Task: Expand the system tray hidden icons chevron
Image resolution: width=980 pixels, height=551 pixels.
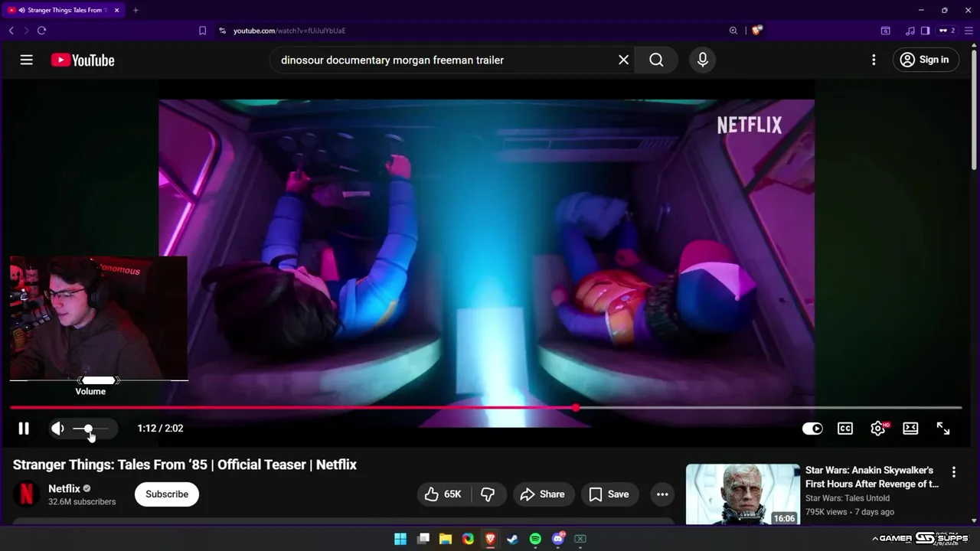Action: coord(875,539)
